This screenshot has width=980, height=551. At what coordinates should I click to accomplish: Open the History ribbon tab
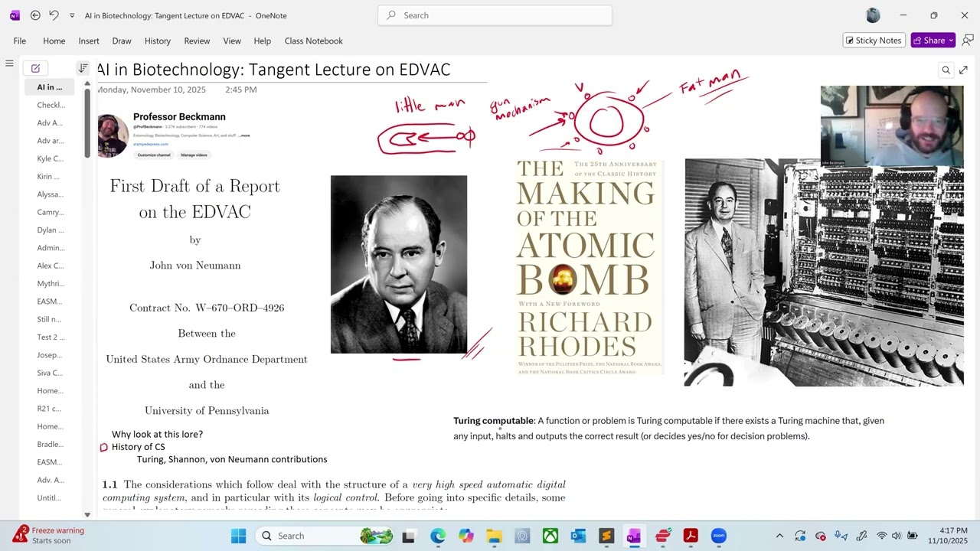pyautogui.click(x=158, y=41)
